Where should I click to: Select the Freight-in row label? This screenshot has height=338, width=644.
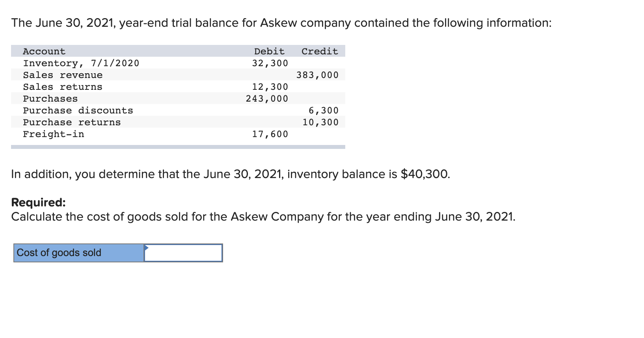coord(54,134)
